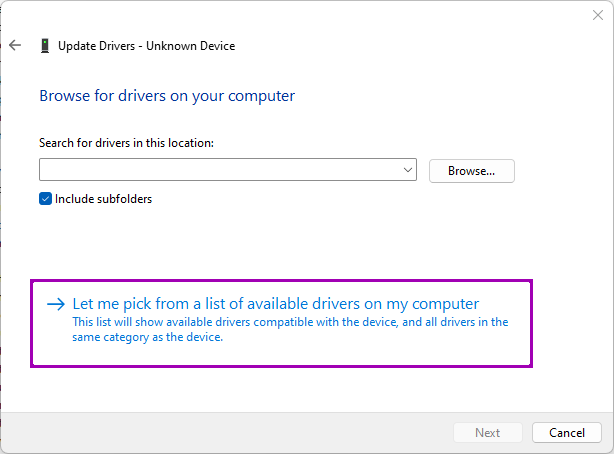Click the Browse for drivers heading
Image resolution: width=614 pixels, height=454 pixels.
167,96
